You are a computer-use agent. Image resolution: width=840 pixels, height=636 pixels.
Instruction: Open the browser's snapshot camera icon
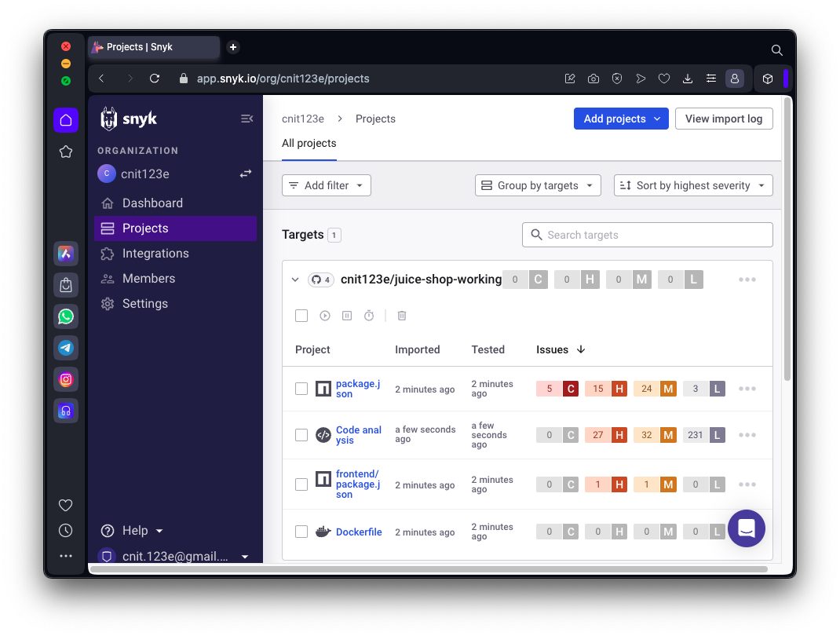[x=593, y=79]
